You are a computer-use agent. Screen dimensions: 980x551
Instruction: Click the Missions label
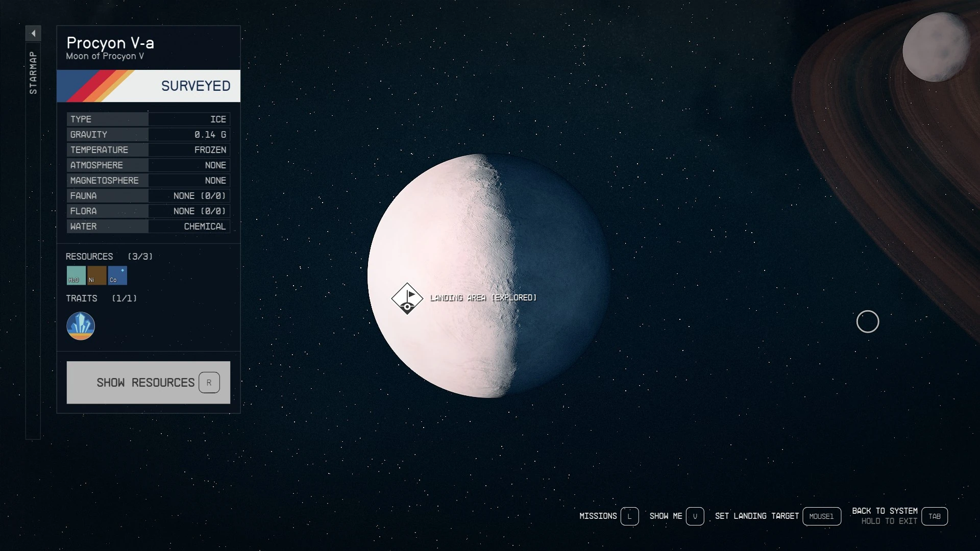click(598, 516)
